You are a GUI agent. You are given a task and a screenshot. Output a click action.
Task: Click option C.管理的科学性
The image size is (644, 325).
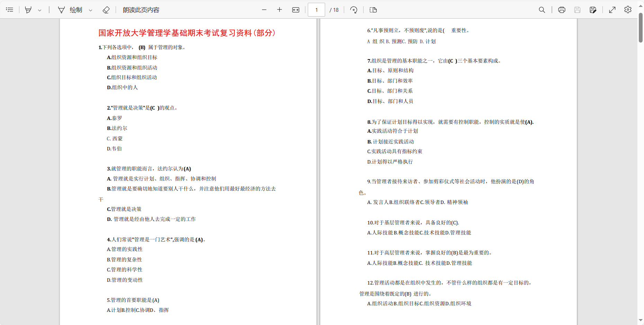[x=125, y=270]
